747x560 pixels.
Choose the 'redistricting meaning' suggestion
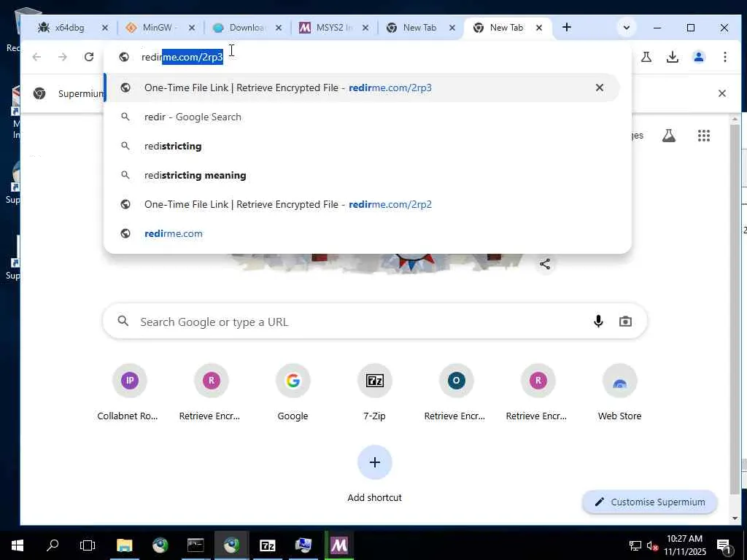(x=362, y=175)
